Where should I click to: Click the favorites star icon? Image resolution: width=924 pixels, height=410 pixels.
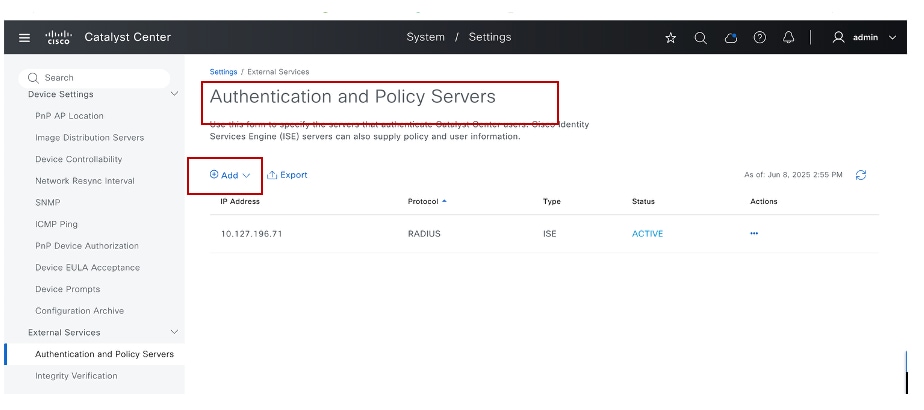(670, 38)
